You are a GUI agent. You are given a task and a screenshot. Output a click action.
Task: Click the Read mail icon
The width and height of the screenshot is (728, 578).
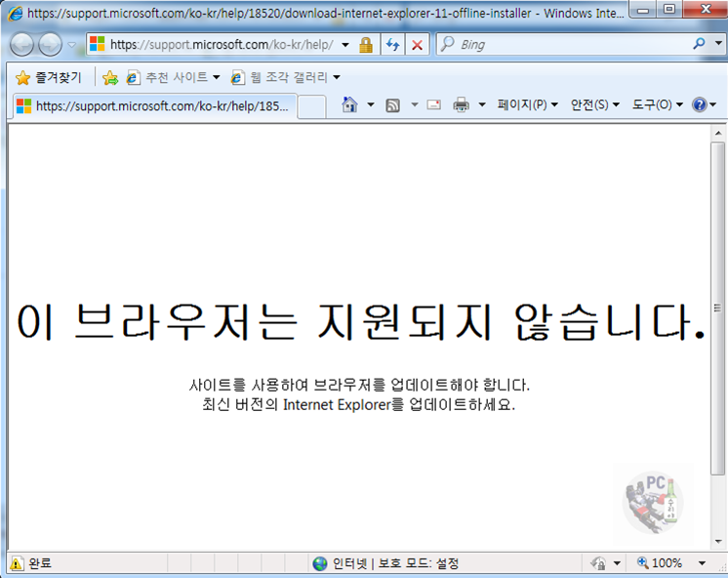pos(433,105)
